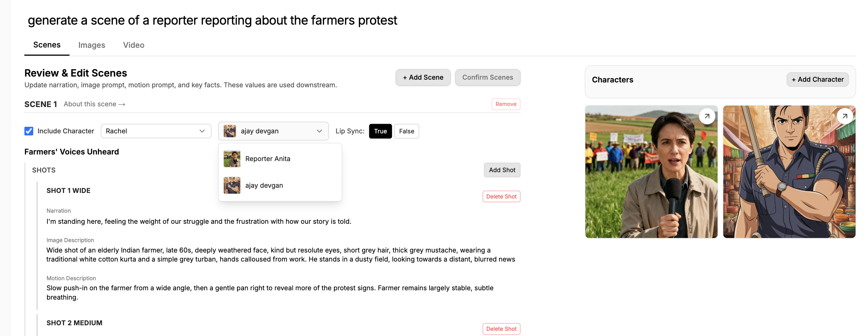Follow the About this scene link
The width and height of the screenshot is (868, 336).
94,104
